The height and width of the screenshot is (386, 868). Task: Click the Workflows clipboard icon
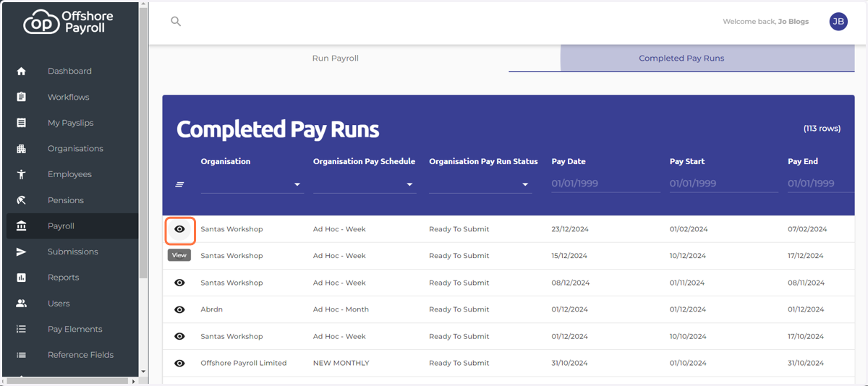click(x=21, y=97)
